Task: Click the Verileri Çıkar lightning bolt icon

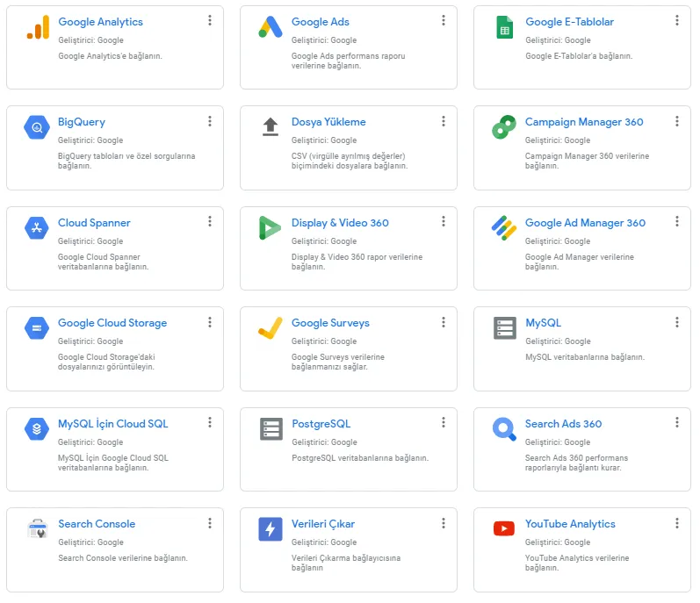Action: (x=271, y=529)
